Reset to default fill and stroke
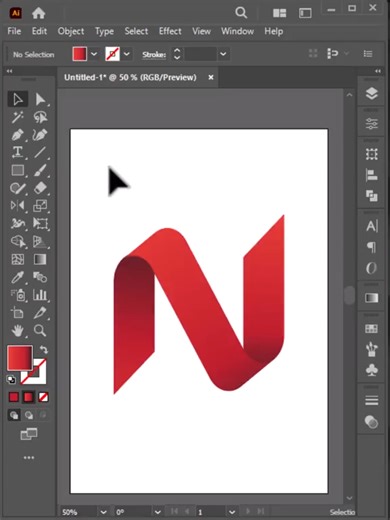The image size is (390, 520). click(11, 379)
